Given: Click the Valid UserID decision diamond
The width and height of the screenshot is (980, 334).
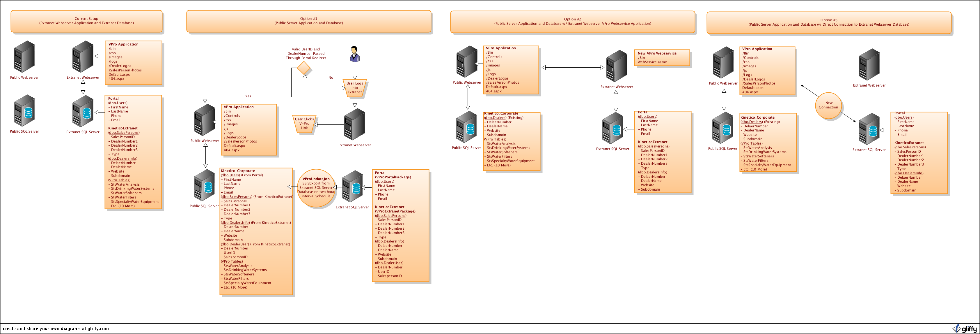Looking at the screenshot, I should coord(304,68).
